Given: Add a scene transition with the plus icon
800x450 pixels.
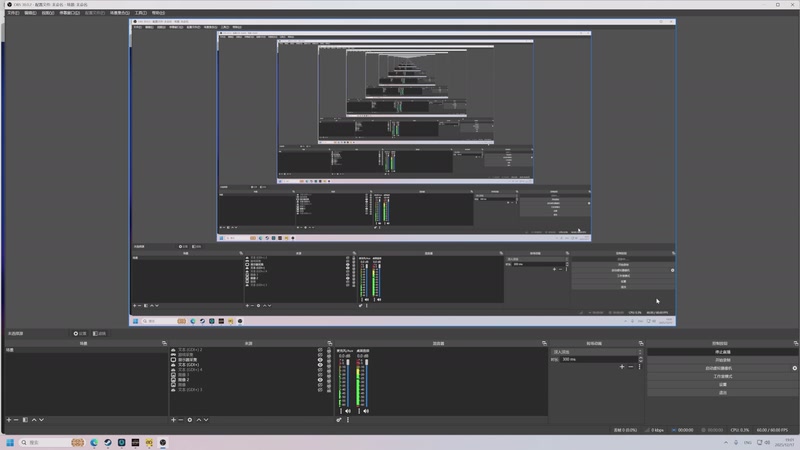Looking at the screenshot, I should point(622,367).
